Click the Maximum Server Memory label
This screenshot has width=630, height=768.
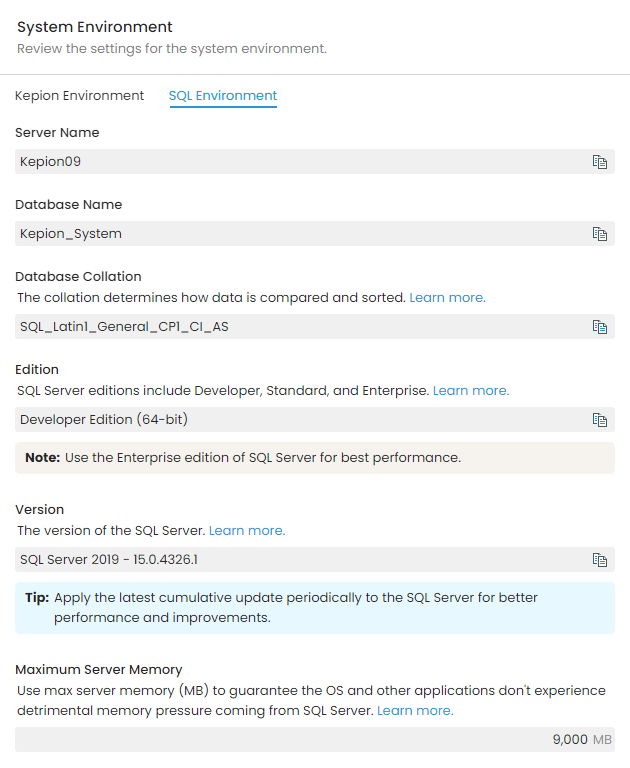(98, 670)
